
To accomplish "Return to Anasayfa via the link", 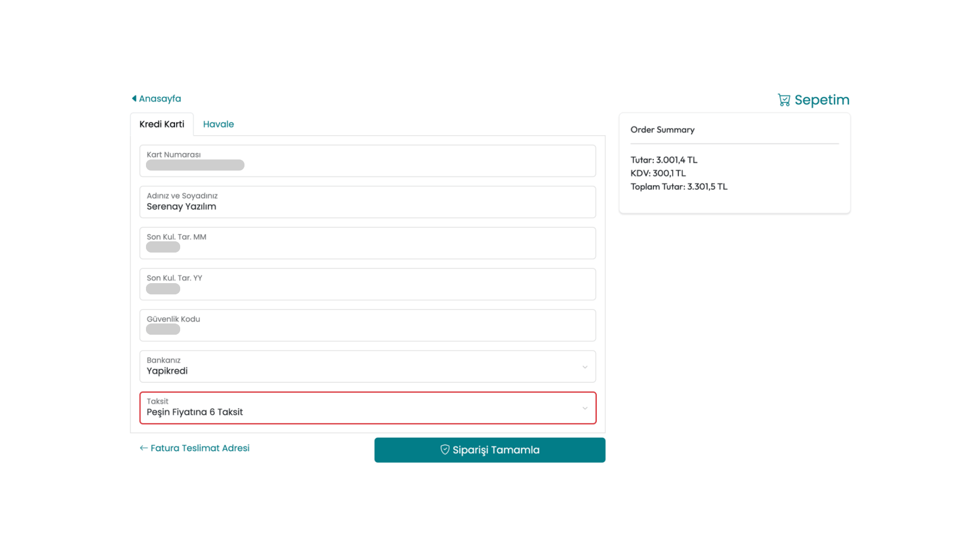I will click(x=160, y=98).
